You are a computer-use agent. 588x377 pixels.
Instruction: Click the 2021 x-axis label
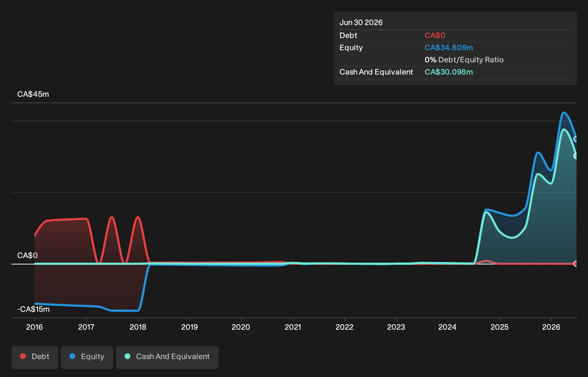(x=293, y=327)
